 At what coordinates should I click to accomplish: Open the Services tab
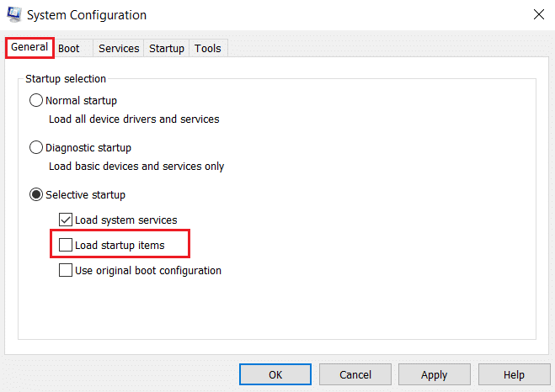(119, 49)
